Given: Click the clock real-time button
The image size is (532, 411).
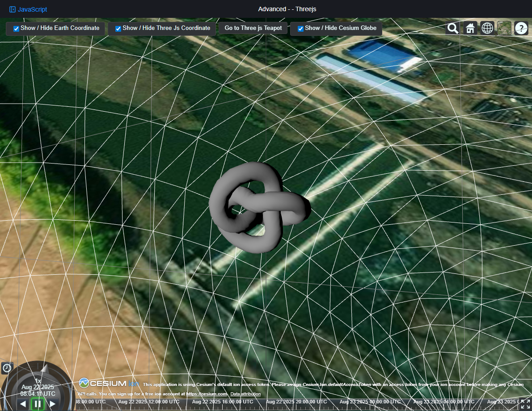Looking at the screenshot, I should (7, 368).
